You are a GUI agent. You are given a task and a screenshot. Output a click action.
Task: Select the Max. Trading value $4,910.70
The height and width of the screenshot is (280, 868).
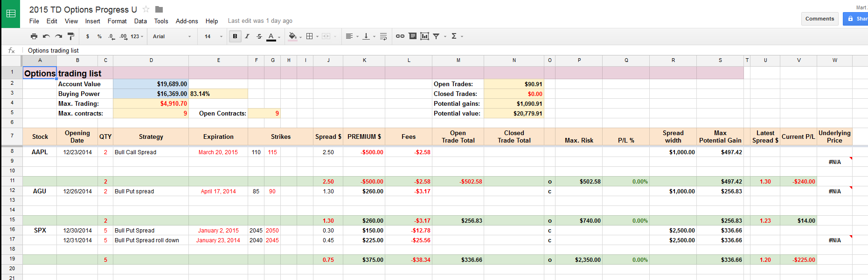(x=151, y=103)
